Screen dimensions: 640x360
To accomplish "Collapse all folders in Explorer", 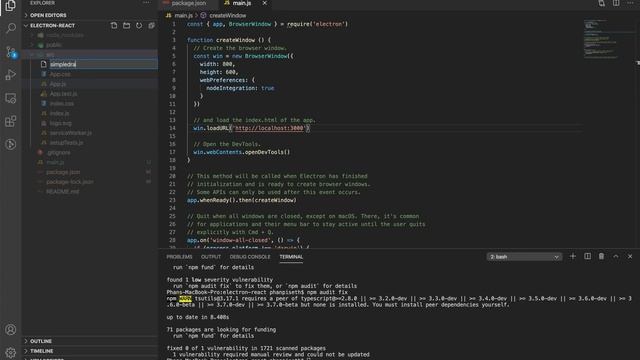I will 151,25.
